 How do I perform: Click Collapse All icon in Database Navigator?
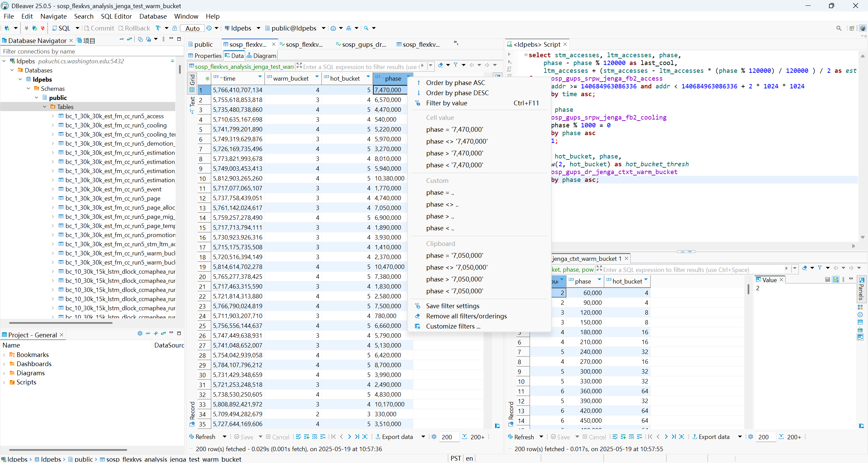point(122,39)
